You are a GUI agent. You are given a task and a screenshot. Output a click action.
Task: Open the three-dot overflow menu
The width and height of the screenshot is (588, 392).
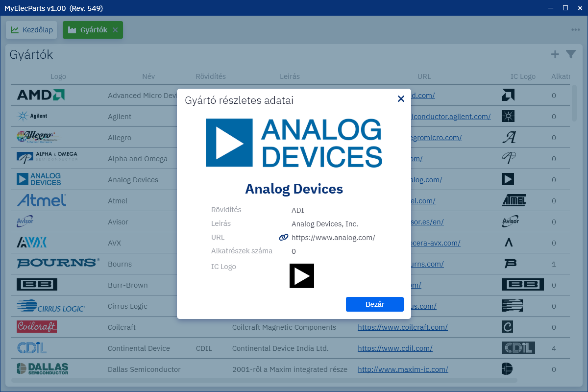[576, 30]
